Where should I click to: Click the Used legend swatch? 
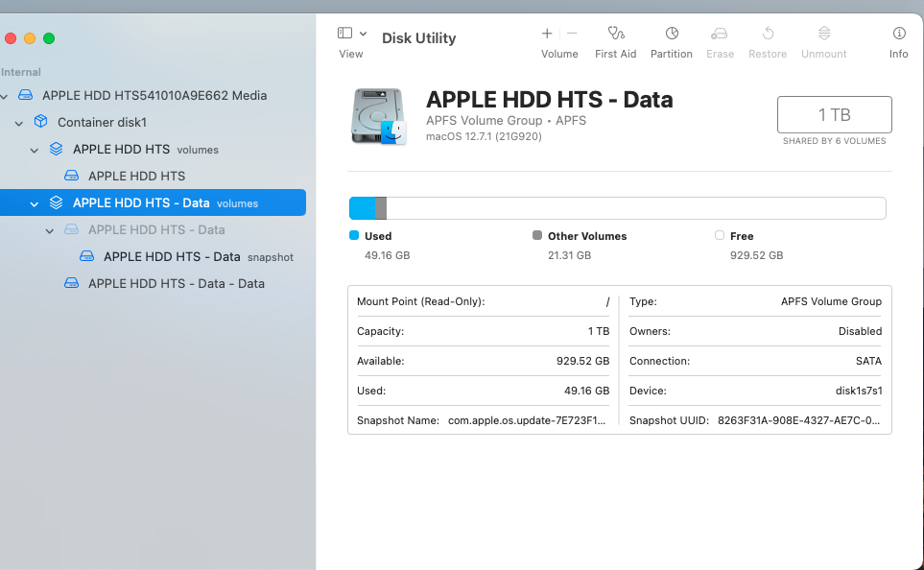tap(356, 235)
